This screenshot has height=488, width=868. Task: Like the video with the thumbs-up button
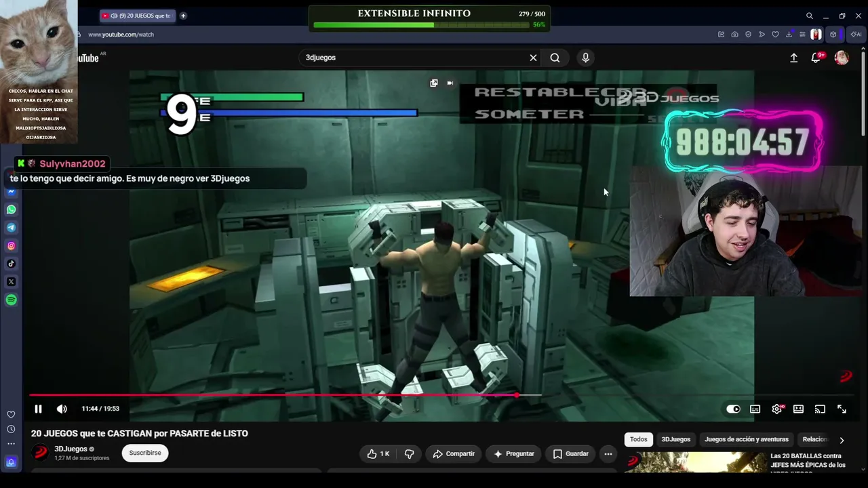[x=378, y=453]
